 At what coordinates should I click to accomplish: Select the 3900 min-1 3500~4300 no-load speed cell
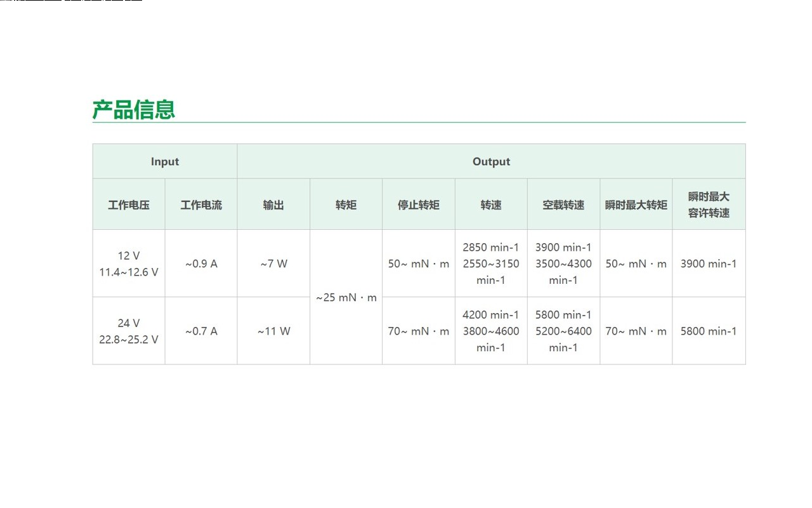[x=563, y=264]
